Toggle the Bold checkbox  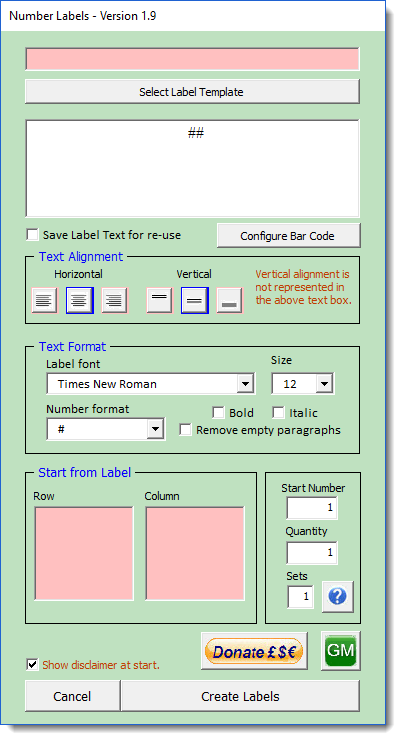218,412
